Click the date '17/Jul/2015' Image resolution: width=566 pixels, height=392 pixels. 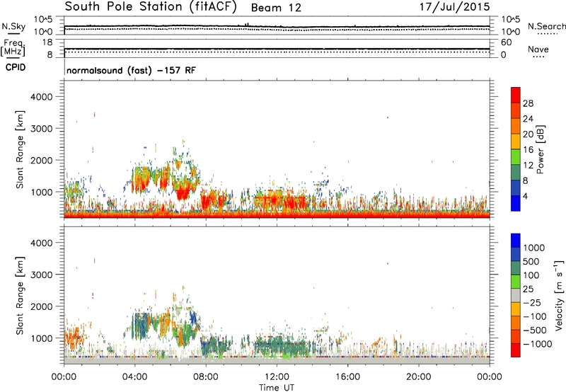coord(454,7)
